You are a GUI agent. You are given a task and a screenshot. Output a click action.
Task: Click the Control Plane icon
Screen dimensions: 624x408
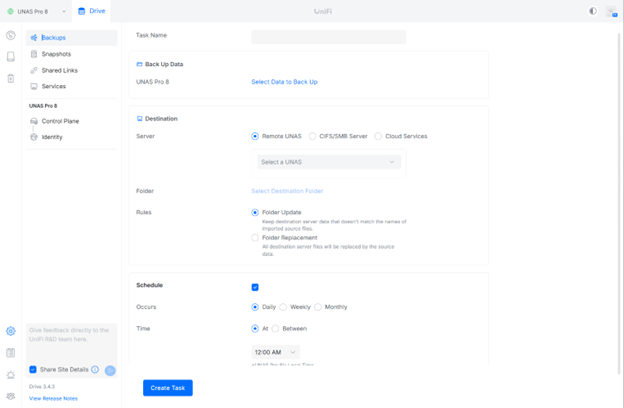34,121
